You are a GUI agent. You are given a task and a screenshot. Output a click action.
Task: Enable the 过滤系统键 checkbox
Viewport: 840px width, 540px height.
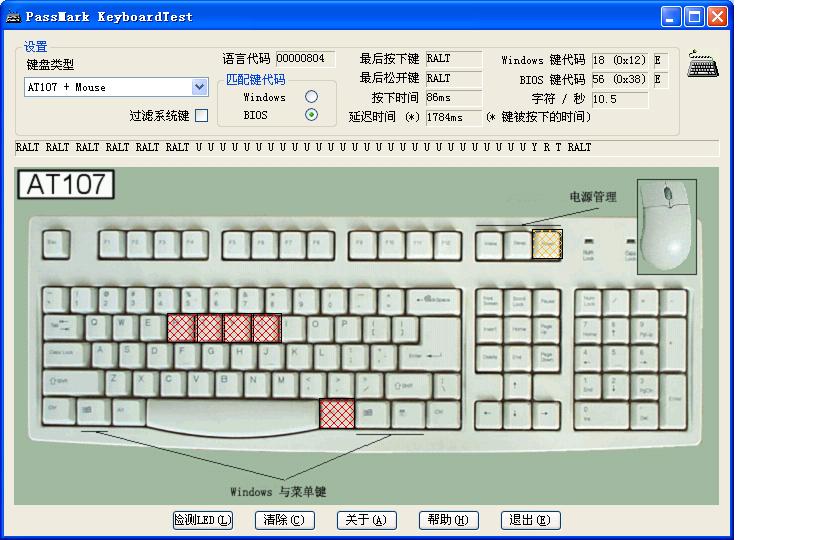point(201,116)
